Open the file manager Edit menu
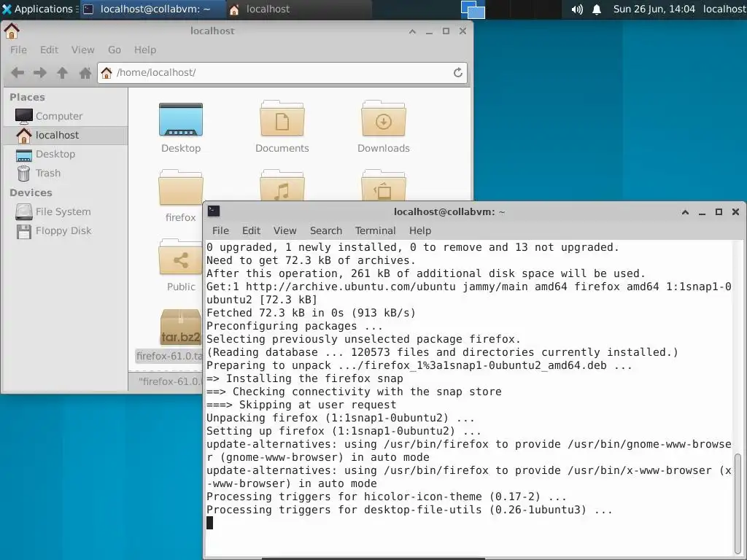The width and height of the screenshot is (747, 560). [x=49, y=50]
